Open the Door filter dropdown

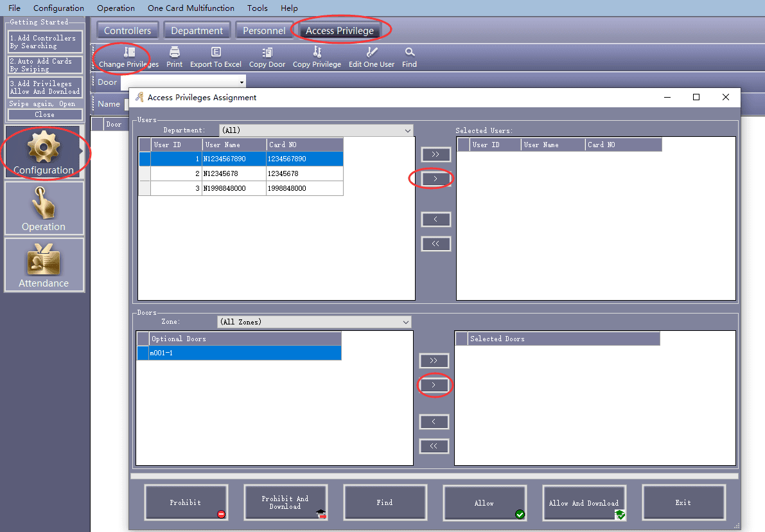click(242, 82)
